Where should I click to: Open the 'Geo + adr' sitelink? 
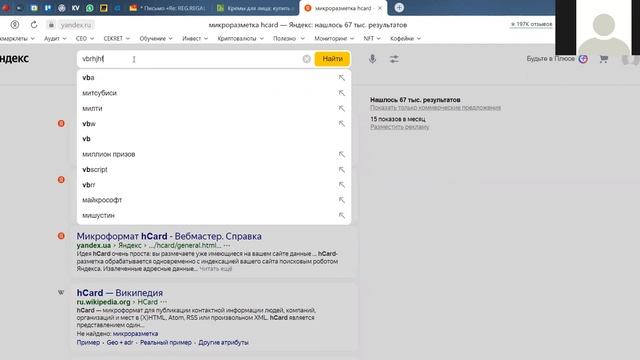point(120,342)
